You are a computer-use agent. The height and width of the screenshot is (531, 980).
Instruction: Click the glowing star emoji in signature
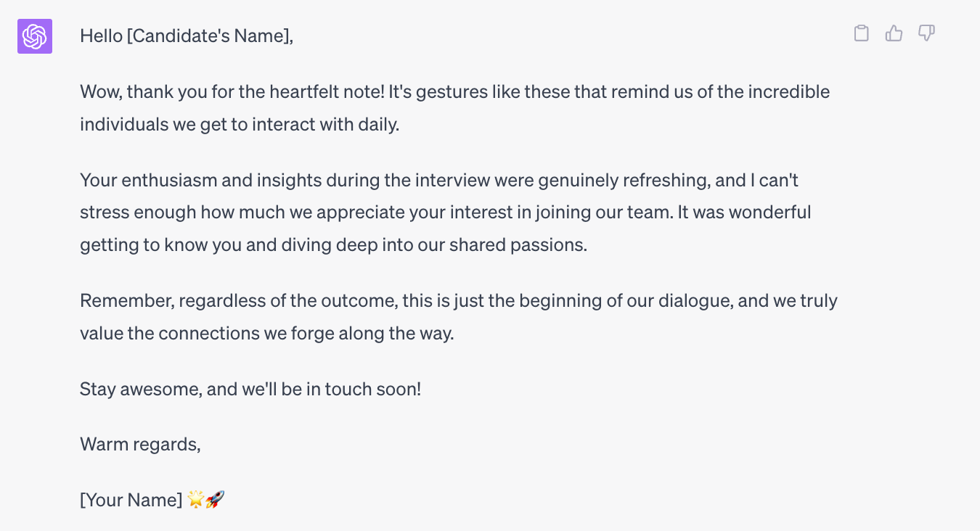(196, 499)
